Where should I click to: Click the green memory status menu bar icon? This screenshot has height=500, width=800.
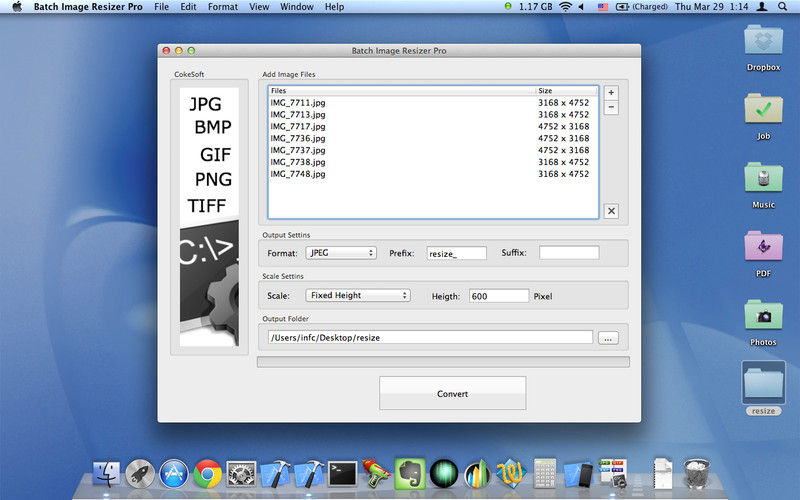tap(508, 6)
